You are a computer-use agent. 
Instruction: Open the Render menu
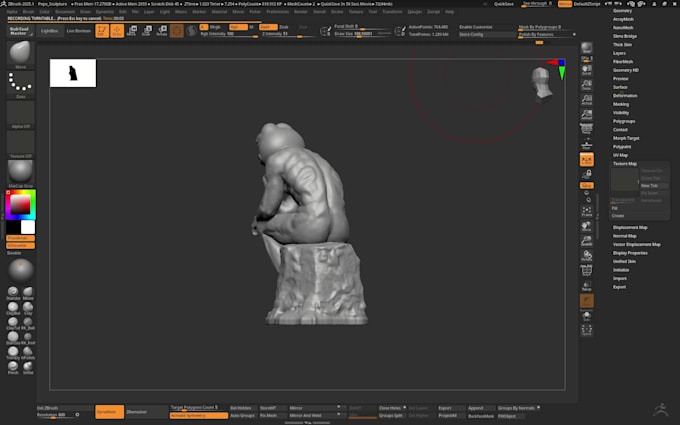tap(301, 12)
